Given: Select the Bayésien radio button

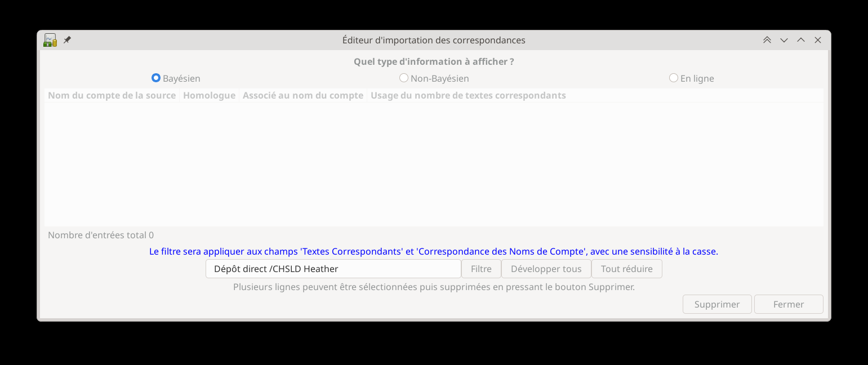Looking at the screenshot, I should (156, 78).
